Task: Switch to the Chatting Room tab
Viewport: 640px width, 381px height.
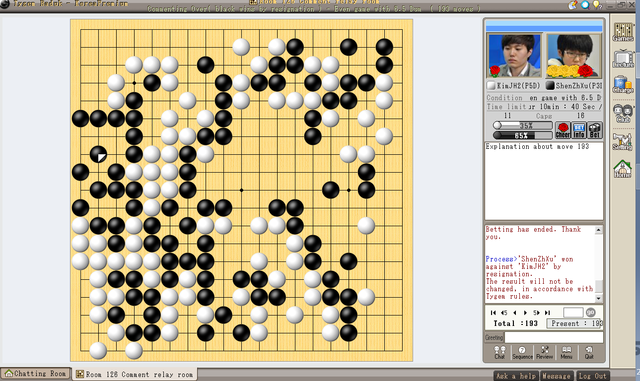Action: 36,374
